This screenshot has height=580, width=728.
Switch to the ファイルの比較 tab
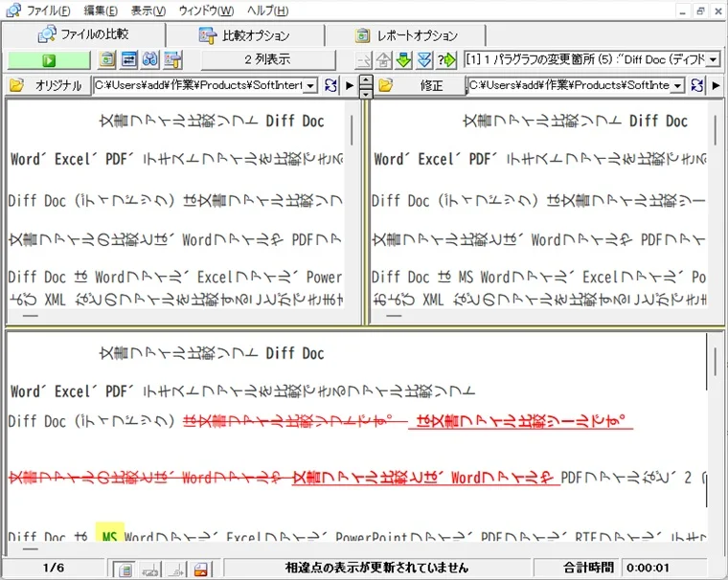coord(83,34)
